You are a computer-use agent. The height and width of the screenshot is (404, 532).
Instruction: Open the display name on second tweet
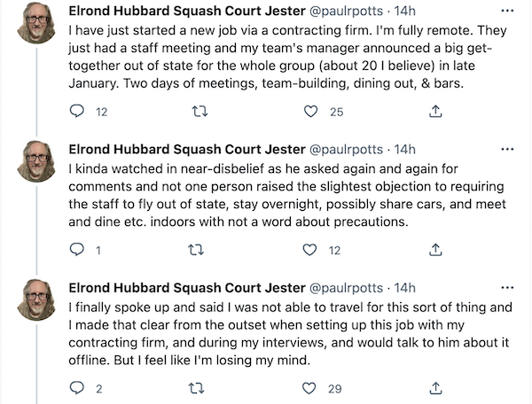(187, 149)
